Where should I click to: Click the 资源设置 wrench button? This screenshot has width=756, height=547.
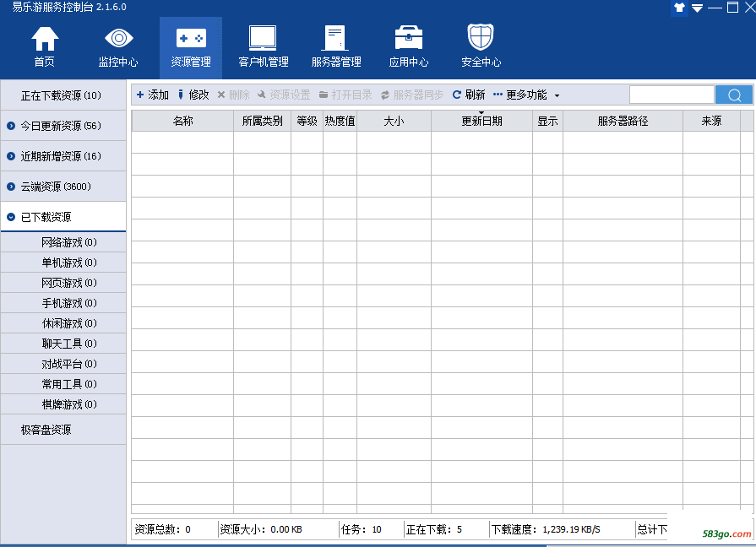[x=284, y=95]
